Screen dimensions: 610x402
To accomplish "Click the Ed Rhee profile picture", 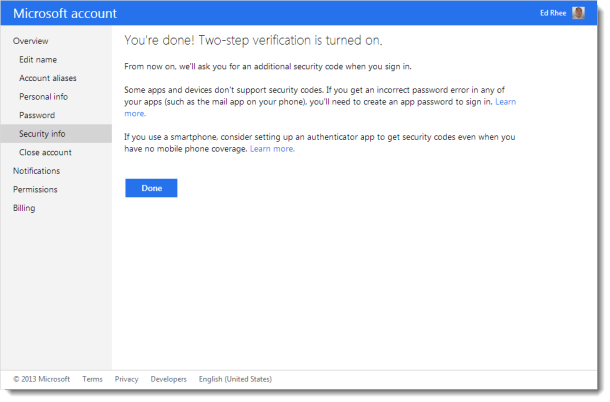I will (x=578, y=13).
